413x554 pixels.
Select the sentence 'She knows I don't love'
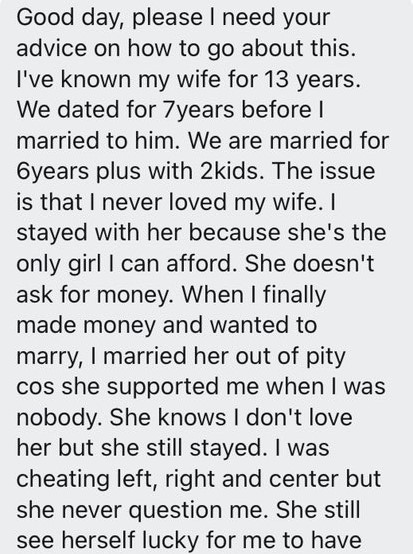(231, 417)
